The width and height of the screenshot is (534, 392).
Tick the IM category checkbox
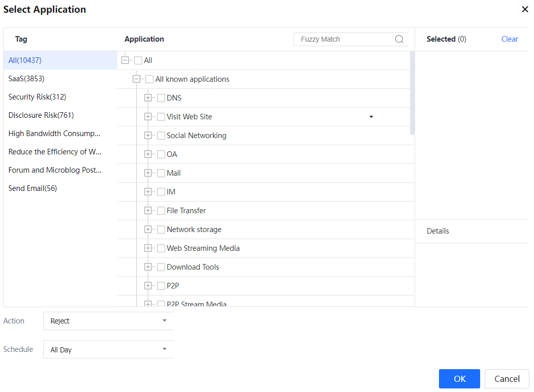click(x=161, y=192)
